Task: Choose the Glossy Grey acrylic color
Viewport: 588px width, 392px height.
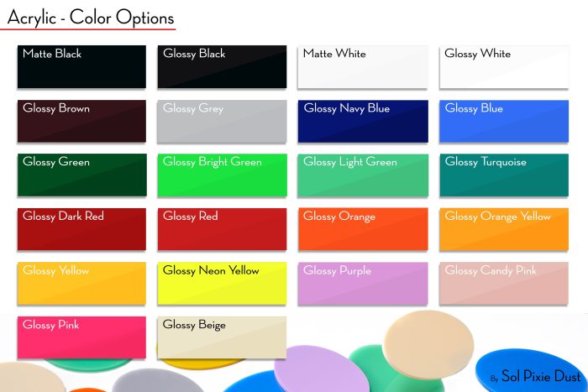Action: click(222, 122)
